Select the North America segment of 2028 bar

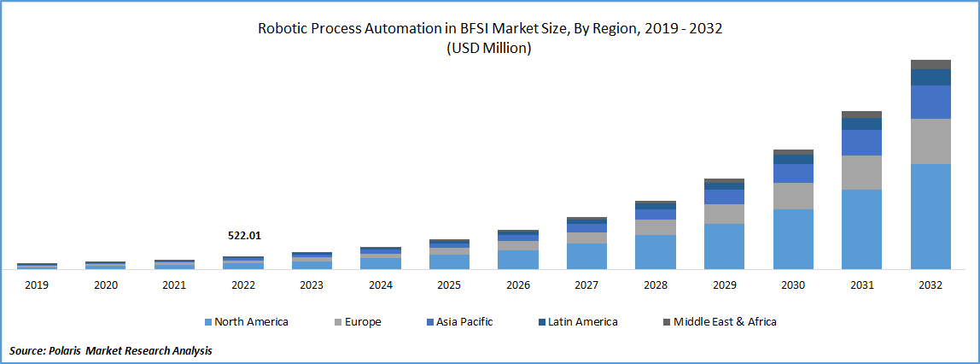tap(656, 252)
